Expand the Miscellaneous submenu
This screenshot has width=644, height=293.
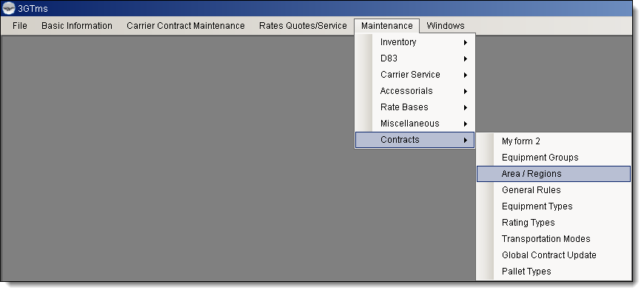pos(415,124)
